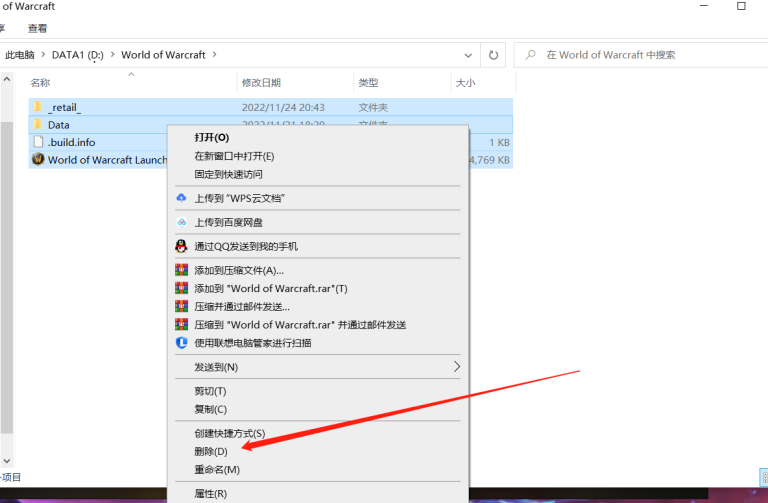
Task: Open the address bar history dropdown
Action: coord(468,55)
